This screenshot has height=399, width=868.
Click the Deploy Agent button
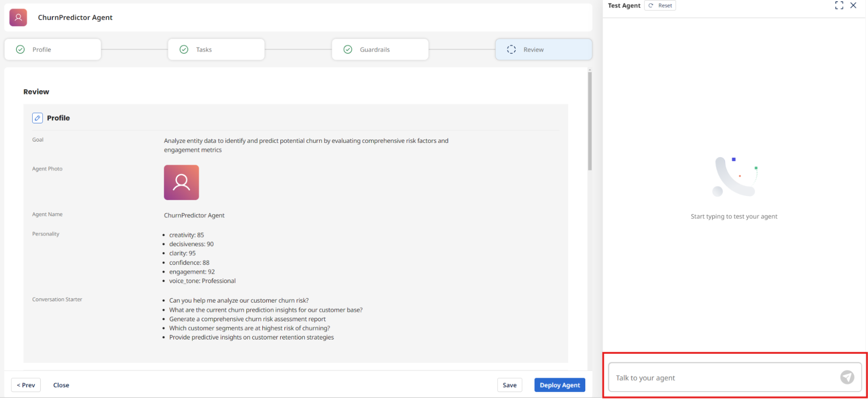pos(559,385)
